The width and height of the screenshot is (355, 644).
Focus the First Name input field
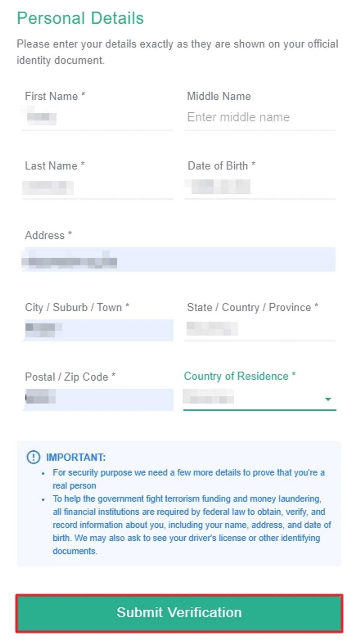click(98, 117)
